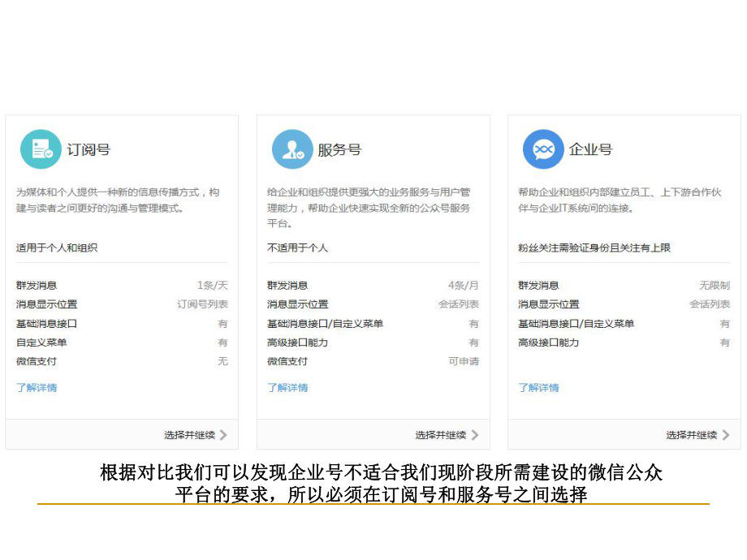Viewport: 747px width, 560px height.
Task: Click 消息显示位置 label in 订阅号 card
Action: click(47, 304)
